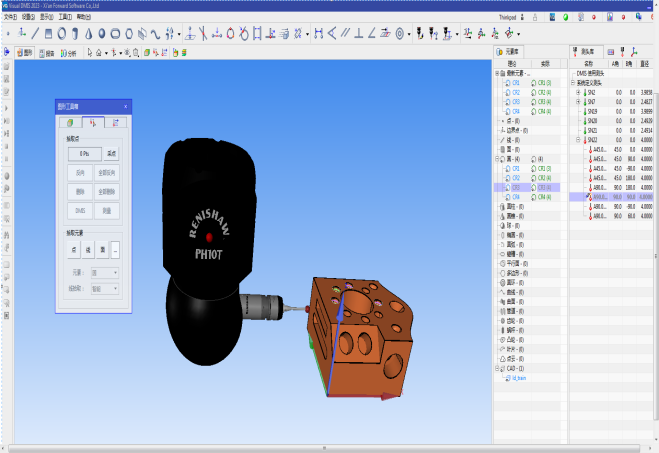Select the third tab in the toolbox dialog
Viewport: 659px width, 453px height.
coord(116,122)
